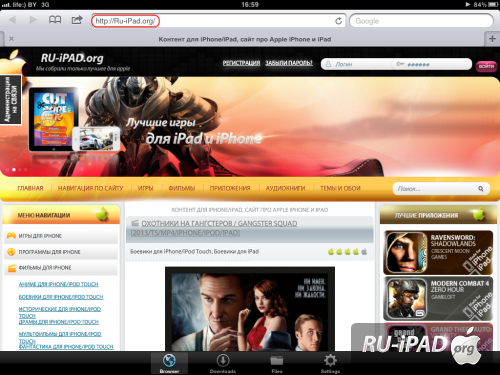Image resolution: width=500 pixels, height=375 pixels.
Task: Expand ПРОГРАММЫ ДЛЯ IPHONE in the sidebar
Action: tap(61, 252)
